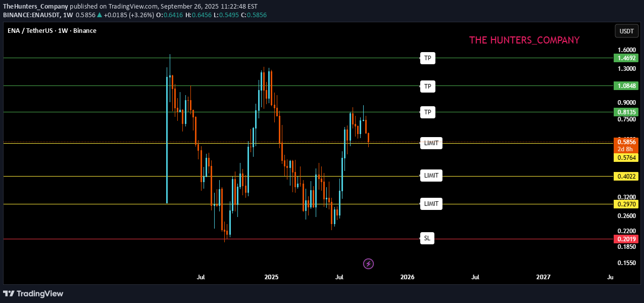
Task: Click the green 1.0848 price tag
Action: 626,86
